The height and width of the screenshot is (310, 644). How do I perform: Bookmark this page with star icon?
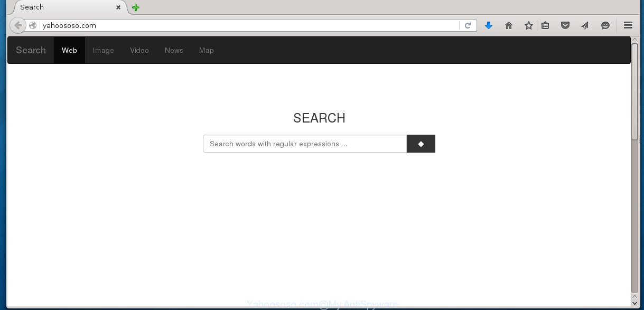pos(529,25)
